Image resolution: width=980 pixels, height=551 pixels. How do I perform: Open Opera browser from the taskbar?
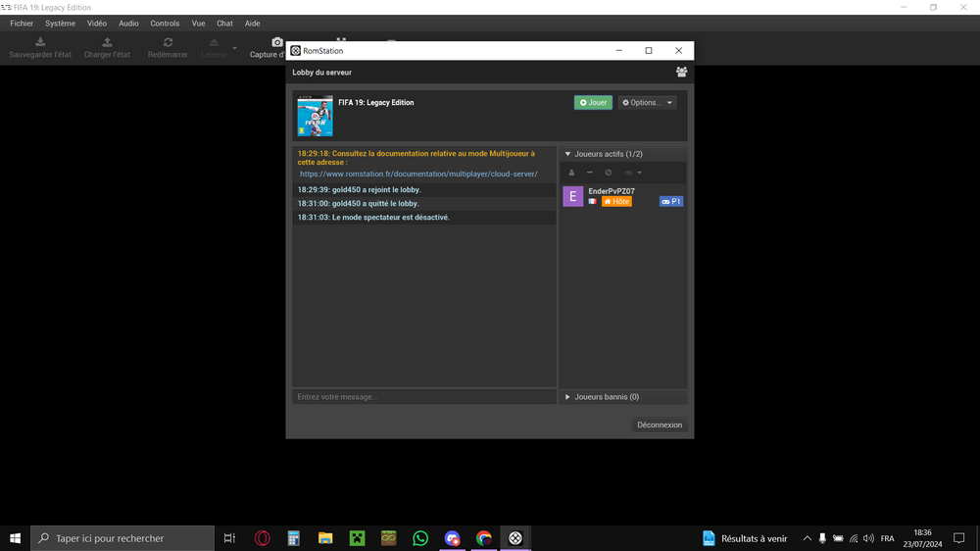[262, 538]
